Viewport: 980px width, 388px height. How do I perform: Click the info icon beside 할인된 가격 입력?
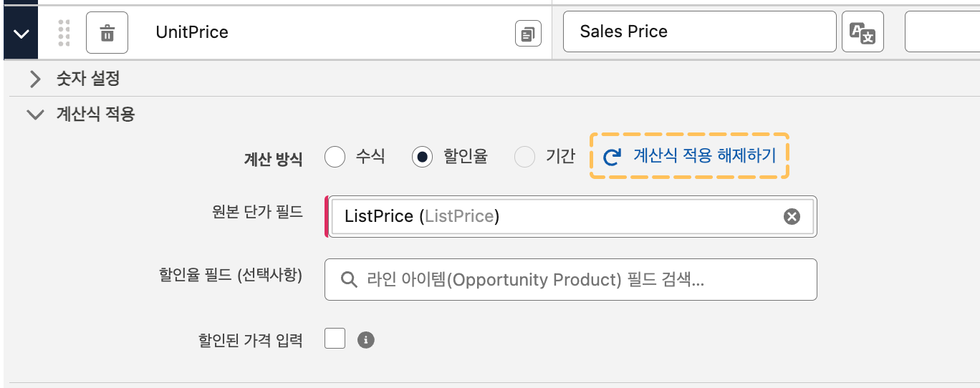tap(366, 340)
